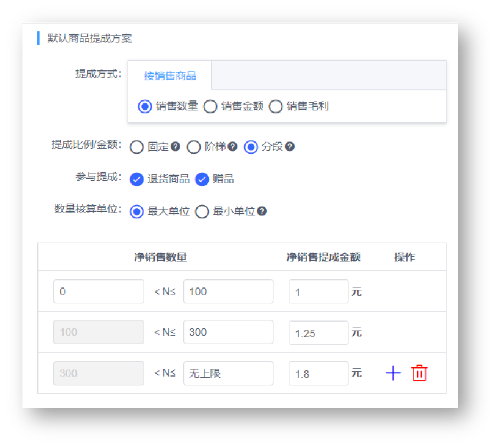The height and width of the screenshot is (448, 498).
Task: Choose the 固定 commission option
Action: point(136,147)
